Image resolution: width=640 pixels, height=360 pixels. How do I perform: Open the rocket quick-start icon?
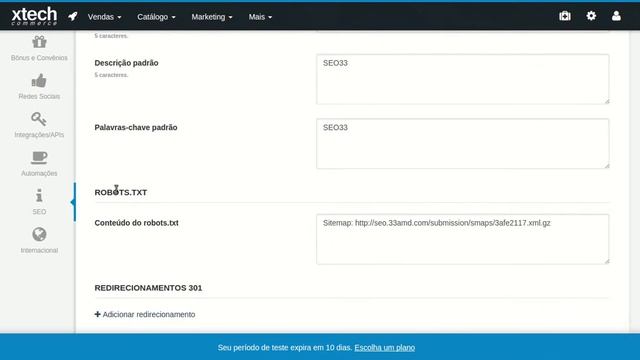pos(73,16)
